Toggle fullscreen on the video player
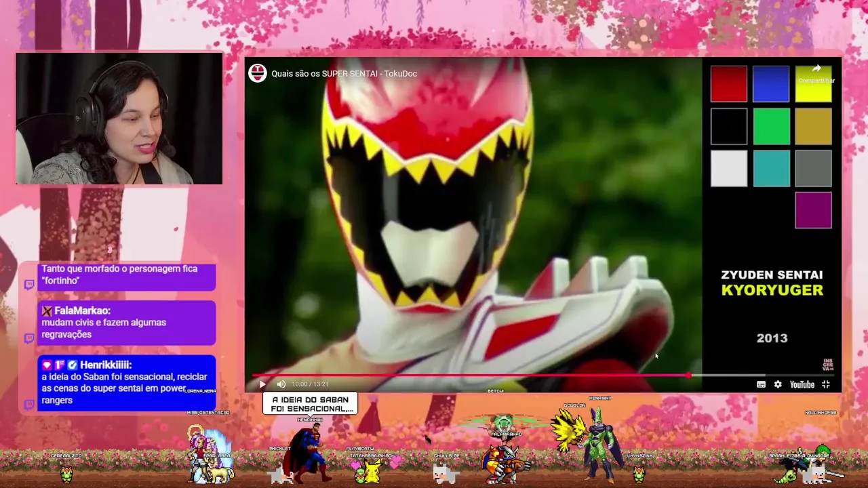Viewport: 868px width, 488px height. [x=826, y=384]
